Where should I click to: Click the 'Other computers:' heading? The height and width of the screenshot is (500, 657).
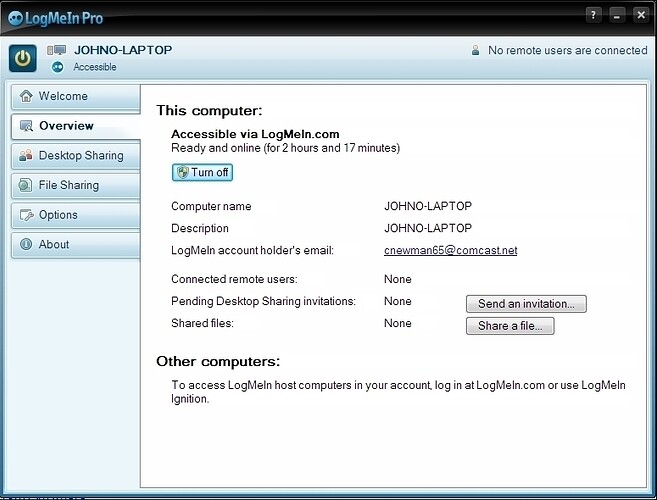[218, 361]
